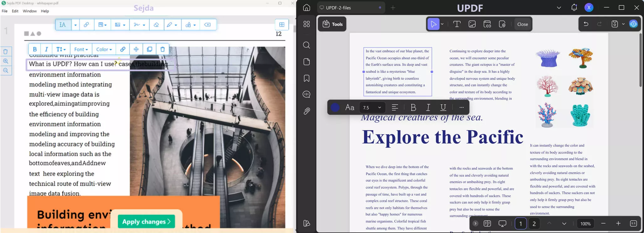Open the select tool dropdown arrow in UPDF
This screenshot has width=644, height=233.
[442, 24]
